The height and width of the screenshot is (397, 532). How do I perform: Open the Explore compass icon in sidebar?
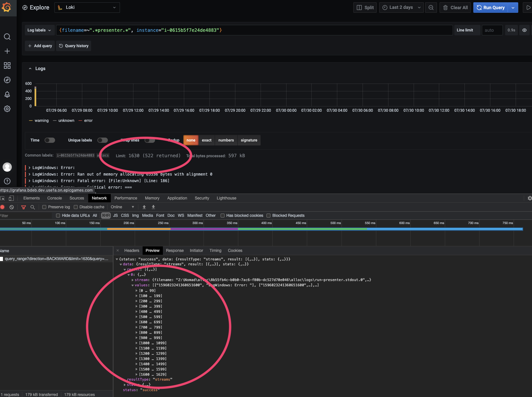pos(7,80)
